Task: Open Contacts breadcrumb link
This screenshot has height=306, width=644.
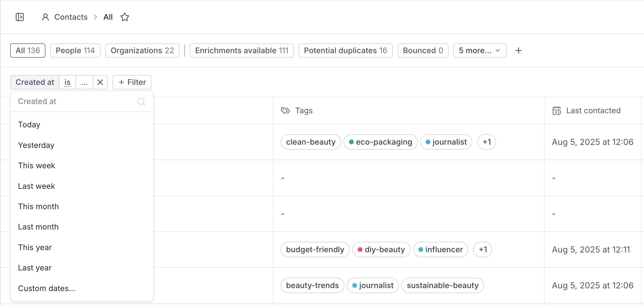Action: [71, 17]
